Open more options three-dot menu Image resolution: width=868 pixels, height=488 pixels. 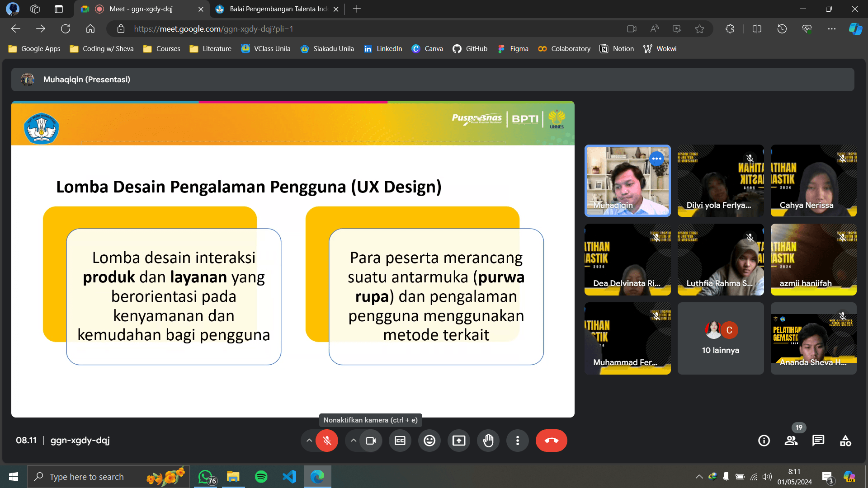click(x=518, y=441)
